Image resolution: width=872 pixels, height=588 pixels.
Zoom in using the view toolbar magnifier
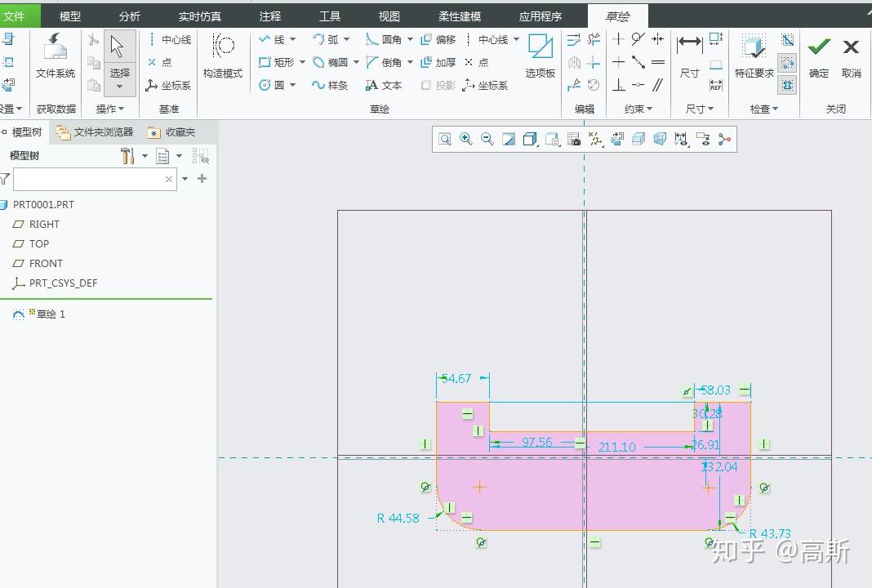tap(466, 140)
